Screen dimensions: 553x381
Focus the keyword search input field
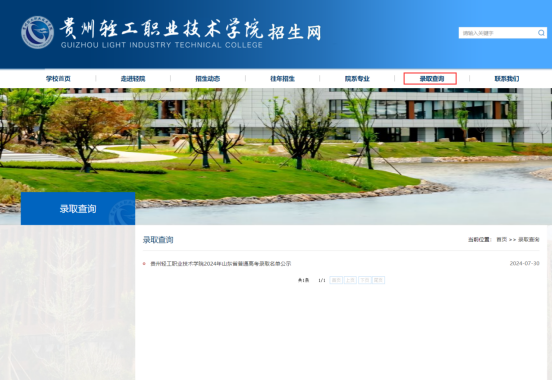click(x=498, y=33)
